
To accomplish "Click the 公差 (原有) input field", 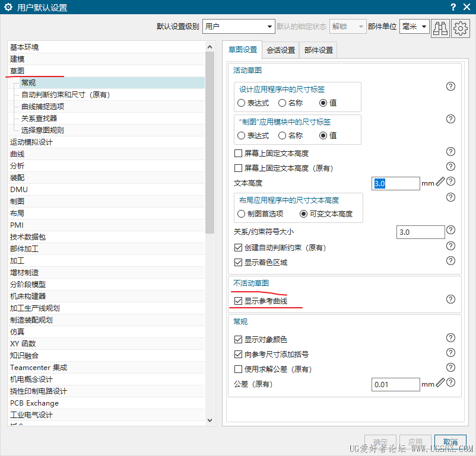I will [395, 384].
